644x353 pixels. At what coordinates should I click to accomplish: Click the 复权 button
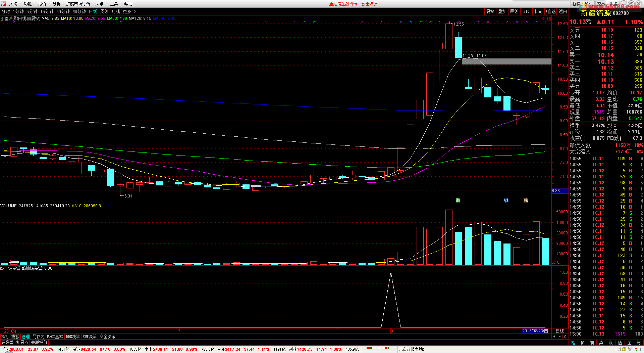tap(490, 11)
